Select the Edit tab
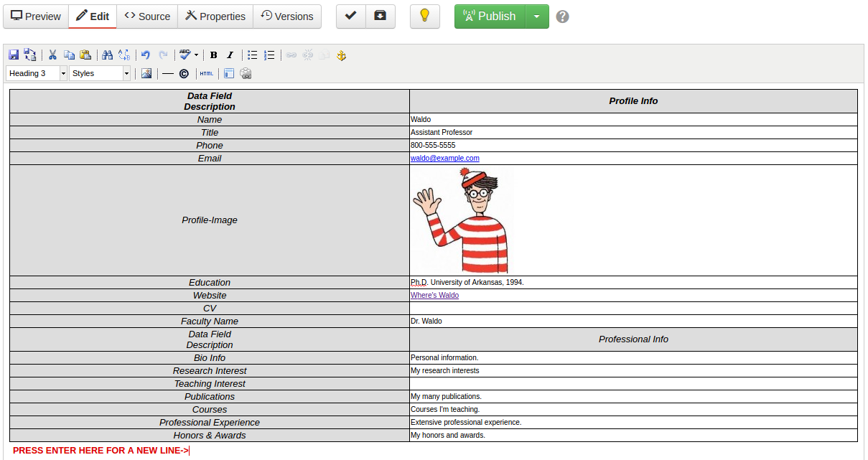Screen dimensions: 868x460 pyautogui.click(x=93, y=17)
